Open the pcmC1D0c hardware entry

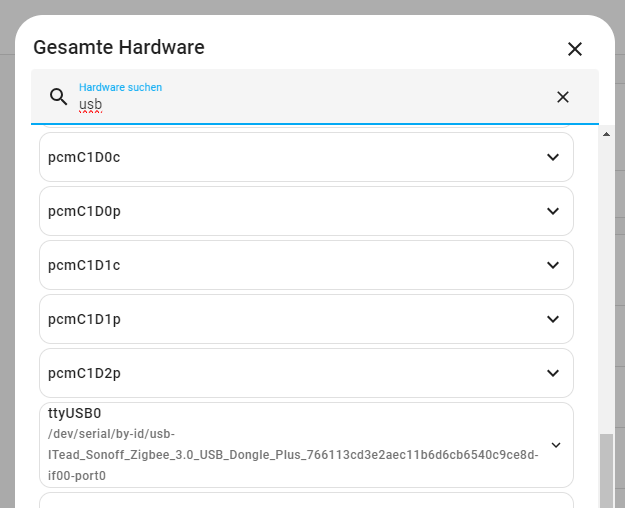[306, 157]
